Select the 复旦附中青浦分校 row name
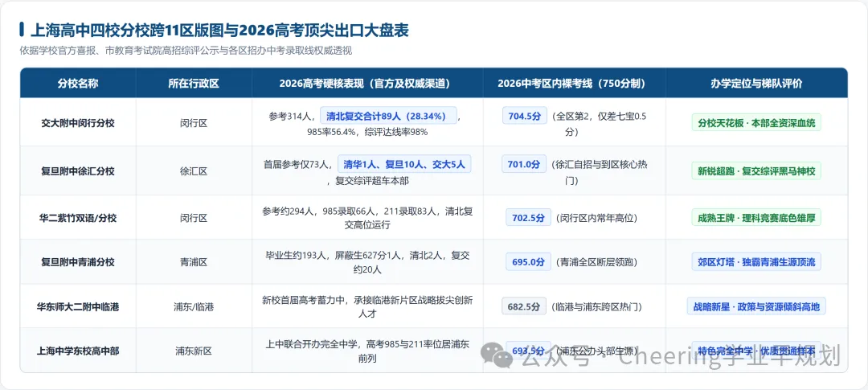 click(78, 262)
